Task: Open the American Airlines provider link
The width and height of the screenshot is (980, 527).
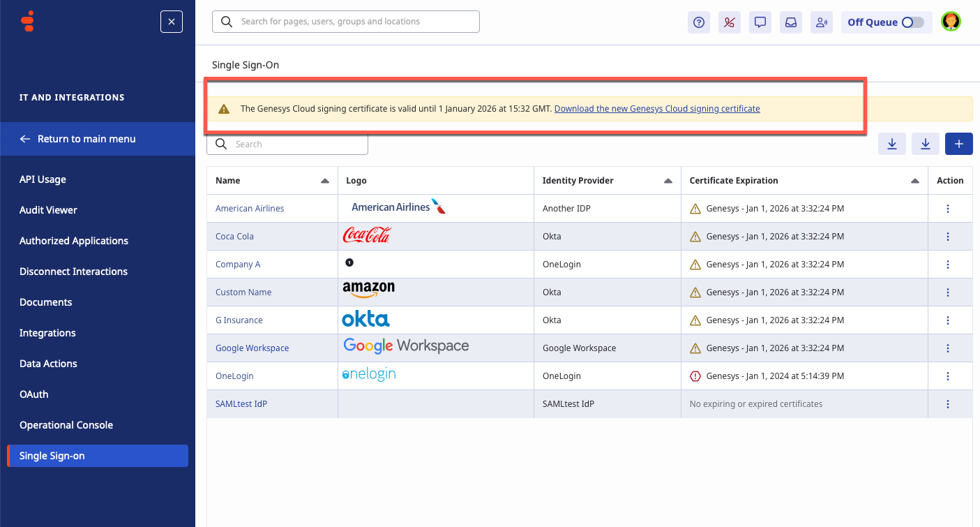Action: (x=250, y=209)
